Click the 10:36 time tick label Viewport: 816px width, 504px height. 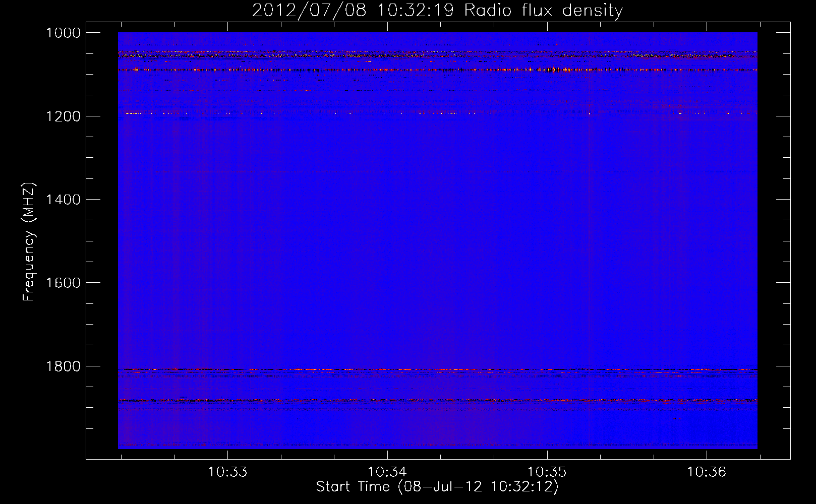click(707, 472)
